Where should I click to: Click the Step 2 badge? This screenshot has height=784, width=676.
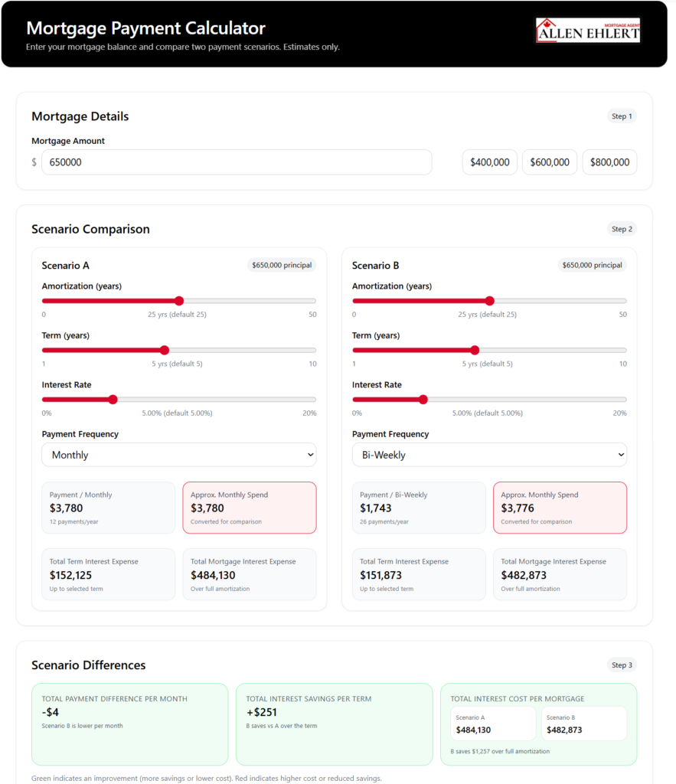click(x=622, y=229)
